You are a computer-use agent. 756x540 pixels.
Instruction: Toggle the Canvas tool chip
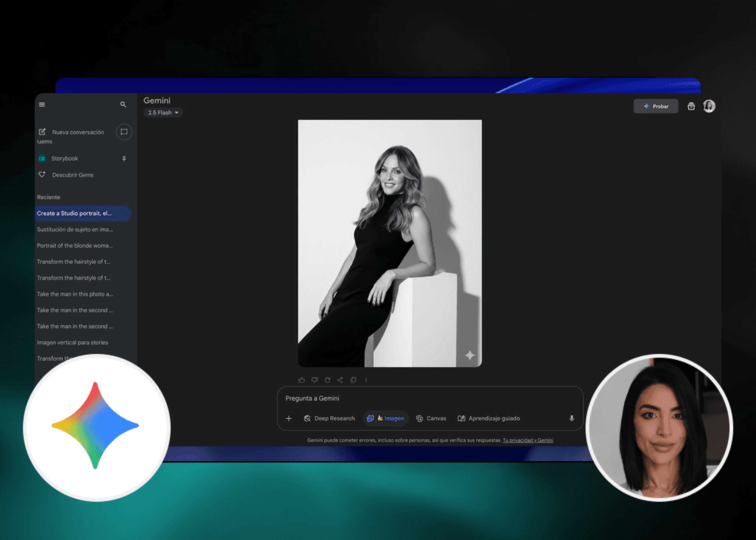(x=431, y=418)
